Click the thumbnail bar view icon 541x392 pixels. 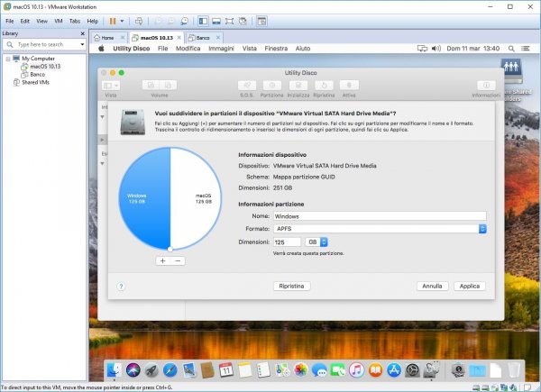(216, 22)
